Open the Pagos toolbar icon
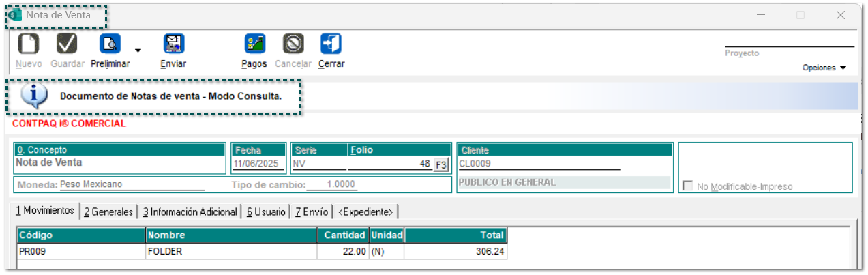The image size is (868, 275). tap(255, 44)
